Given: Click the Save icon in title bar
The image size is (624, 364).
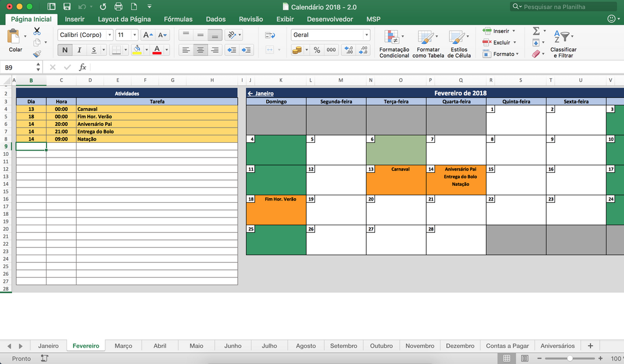Looking at the screenshot, I should (x=67, y=6).
